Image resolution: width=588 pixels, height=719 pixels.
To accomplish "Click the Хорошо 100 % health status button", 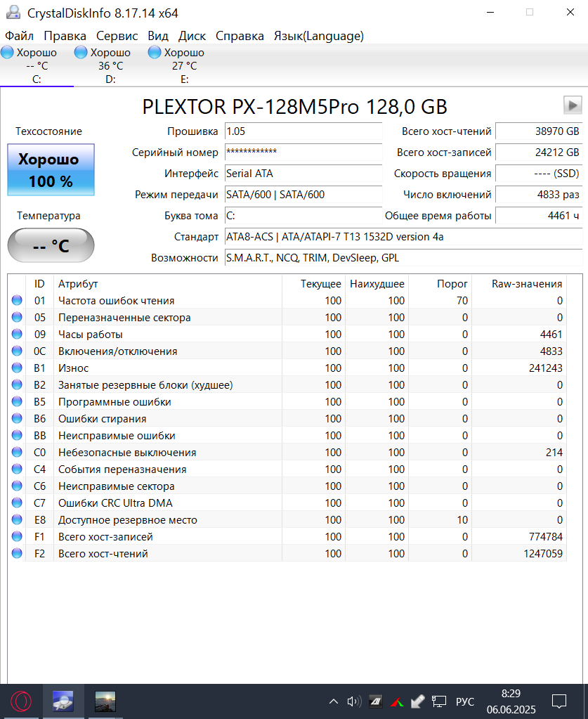I will pos(51,169).
